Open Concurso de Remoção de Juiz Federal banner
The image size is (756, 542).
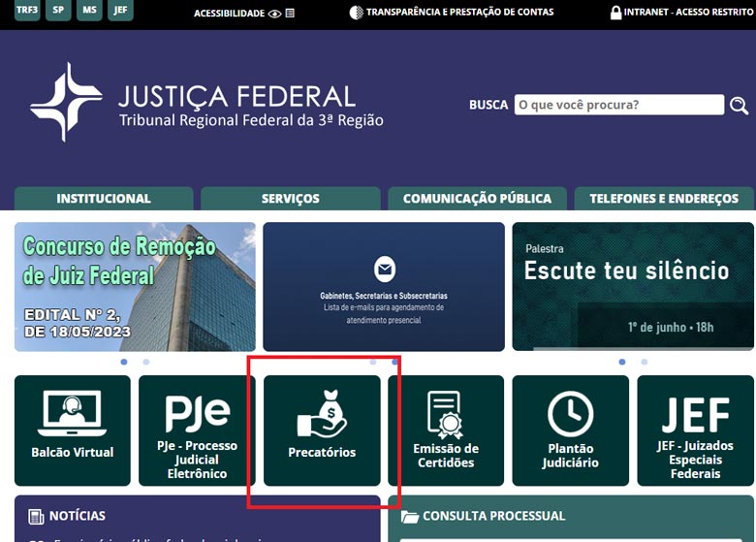(135, 287)
